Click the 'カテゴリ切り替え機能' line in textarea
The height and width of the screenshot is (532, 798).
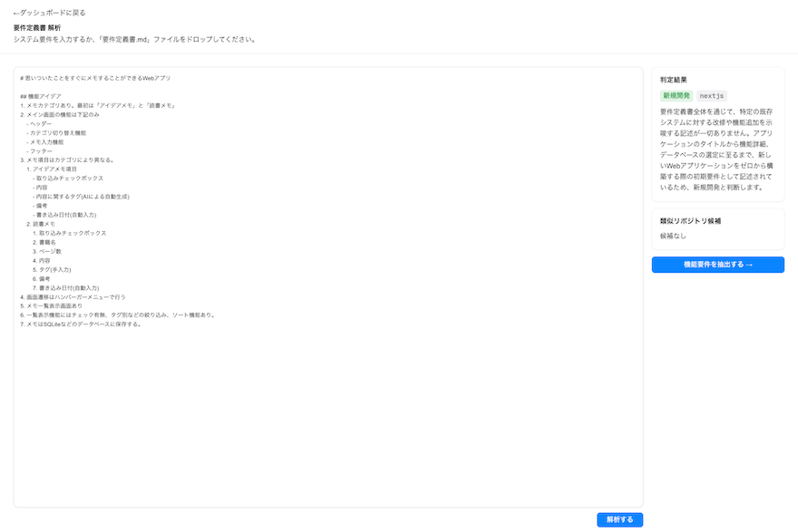(x=56, y=132)
